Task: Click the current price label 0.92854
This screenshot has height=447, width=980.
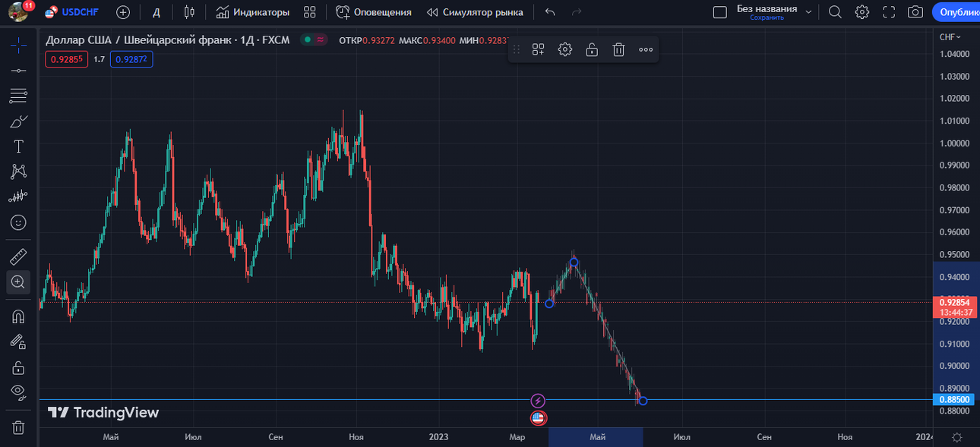Action: [x=956, y=302]
